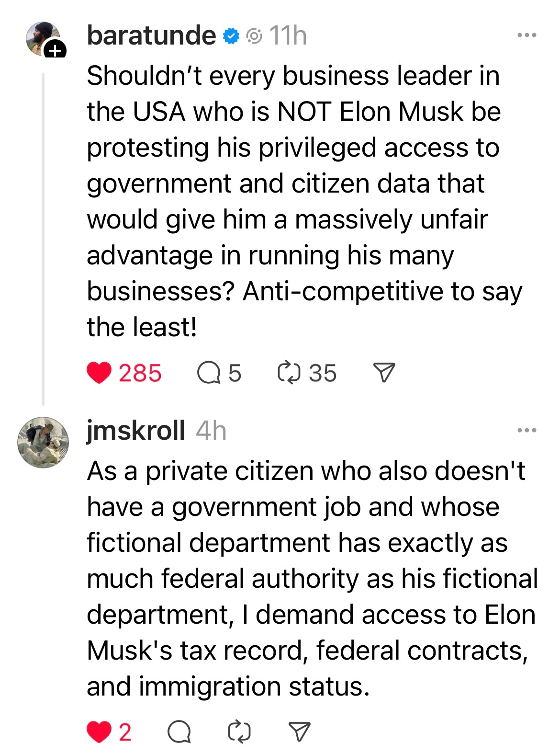Open more options for baratunde's post
This screenshot has height=754, width=560.
[x=526, y=35]
